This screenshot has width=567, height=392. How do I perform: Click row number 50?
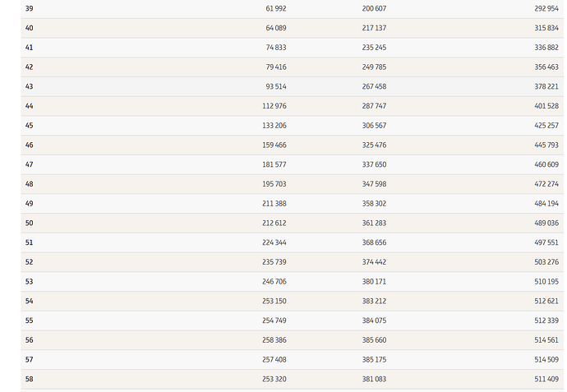point(30,223)
